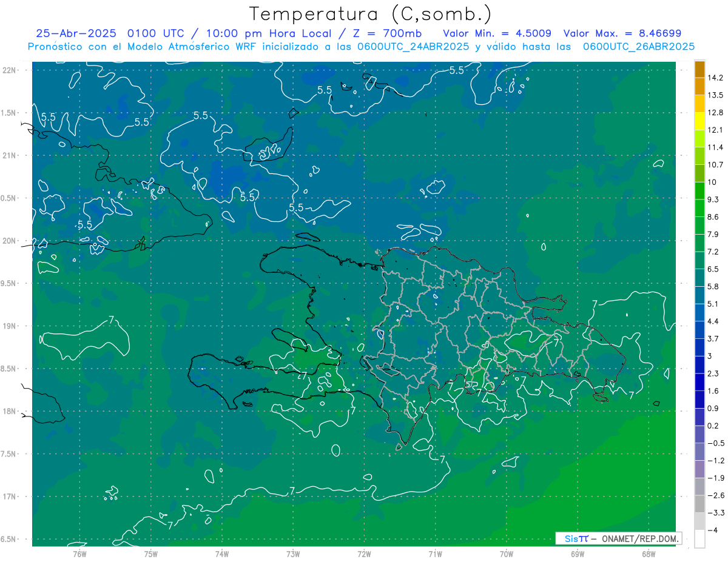Viewport: 728px width, 562px height.
Task: Click the "12.8" colorbar value
Action: pyautogui.click(x=716, y=112)
